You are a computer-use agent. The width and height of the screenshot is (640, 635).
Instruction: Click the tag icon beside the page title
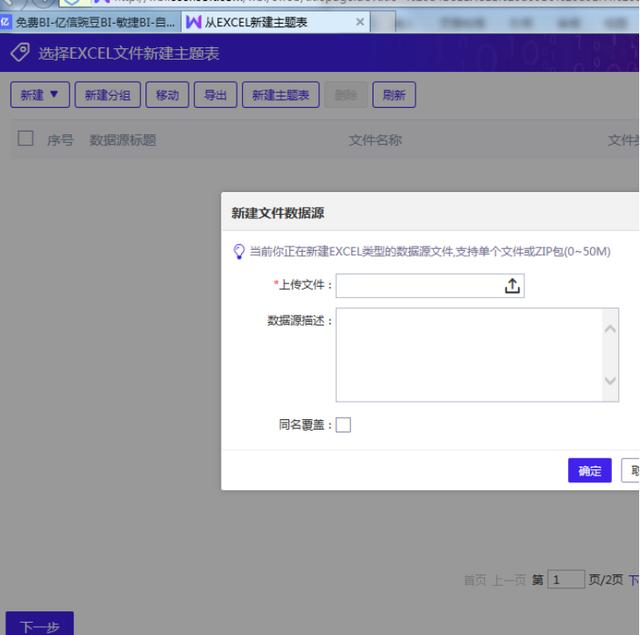tap(20, 53)
